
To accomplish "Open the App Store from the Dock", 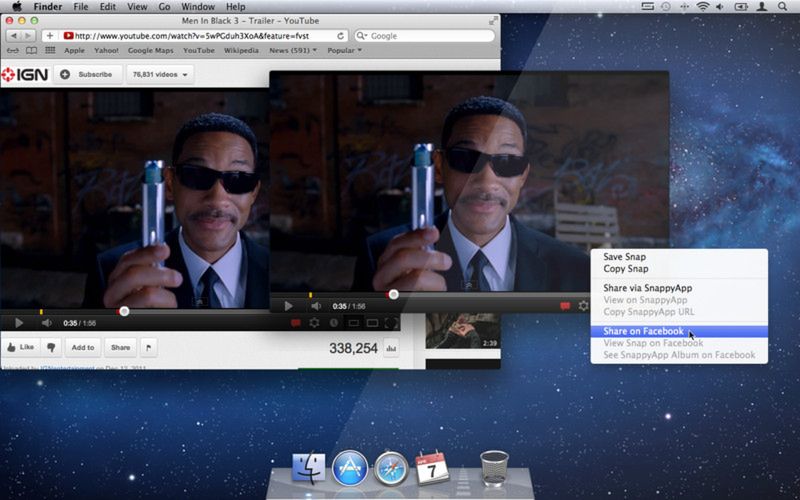I will (350, 467).
